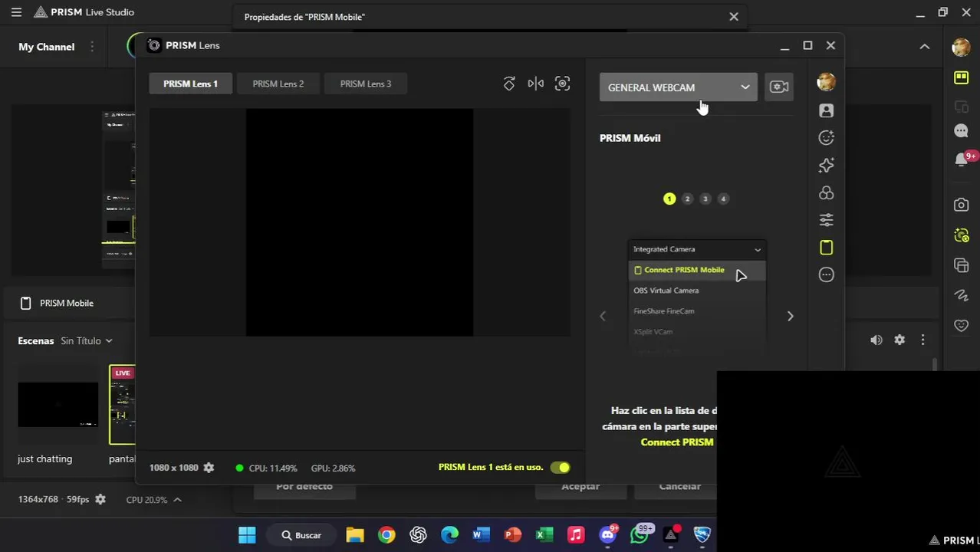The width and height of the screenshot is (980, 552).
Task: Click My Channel label
Action: [x=47, y=47]
